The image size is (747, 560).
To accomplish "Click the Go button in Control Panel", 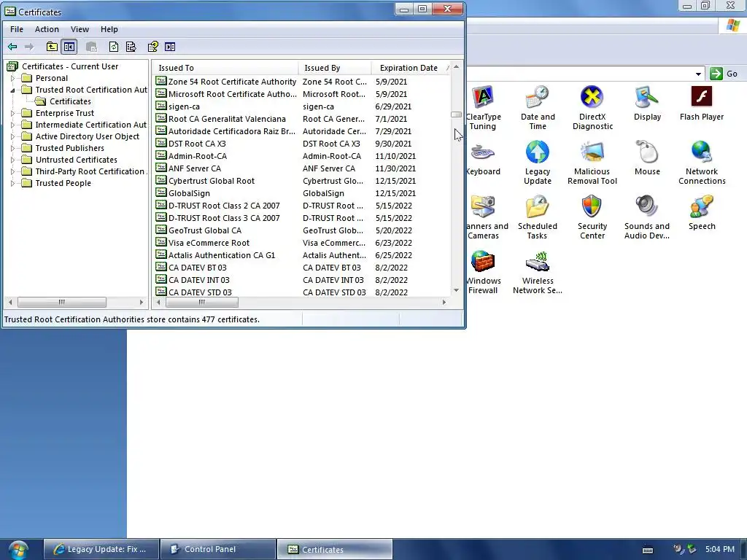I will point(724,74).
